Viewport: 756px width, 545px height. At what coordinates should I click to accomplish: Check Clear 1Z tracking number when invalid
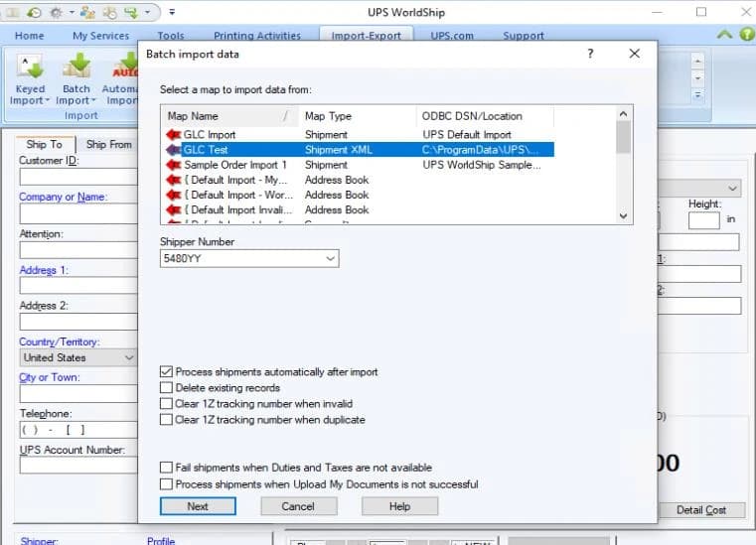coord(166,403)
